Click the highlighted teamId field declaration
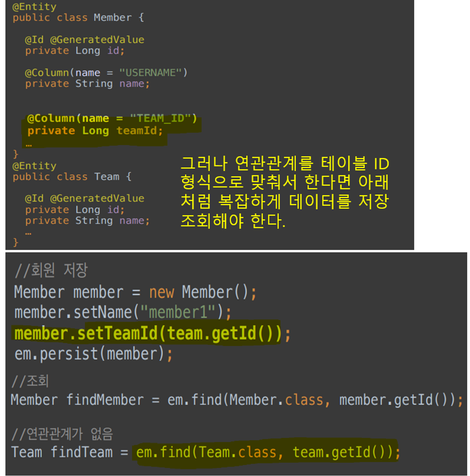 (95, 131)
